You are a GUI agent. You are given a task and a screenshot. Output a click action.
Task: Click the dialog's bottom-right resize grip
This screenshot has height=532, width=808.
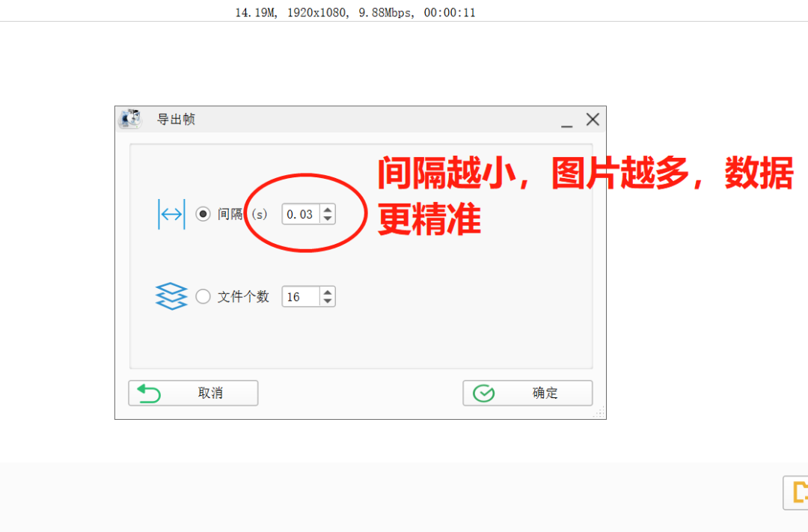point(599,412)
